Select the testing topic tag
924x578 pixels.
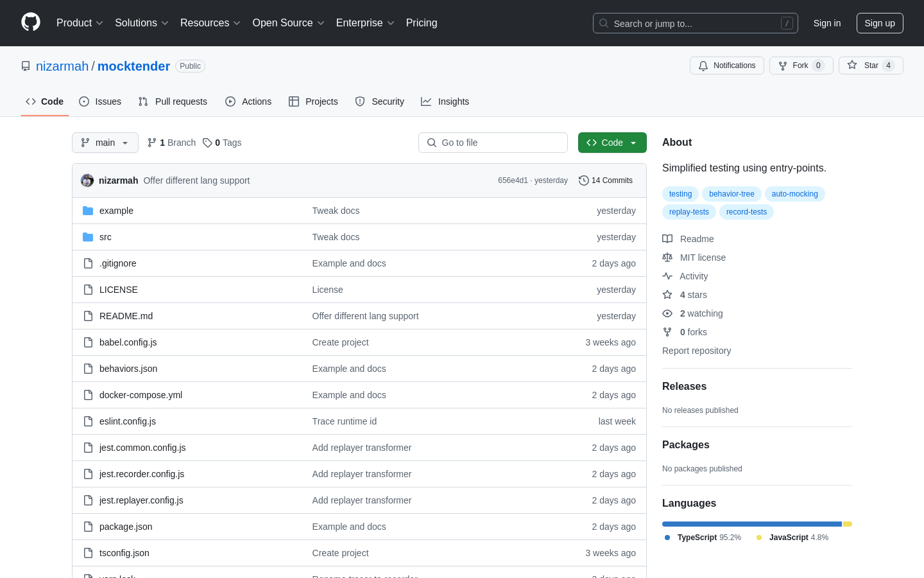pyautogui.click(x=680, y=194)
